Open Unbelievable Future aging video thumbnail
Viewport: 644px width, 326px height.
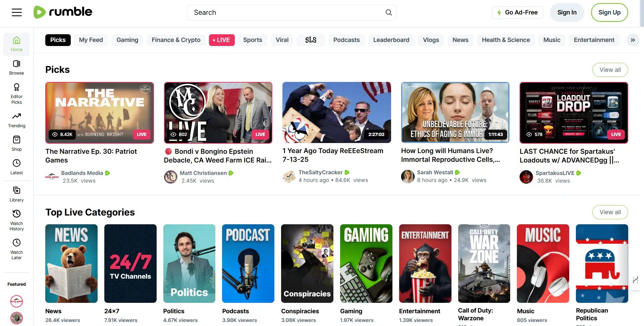(455, 112)
